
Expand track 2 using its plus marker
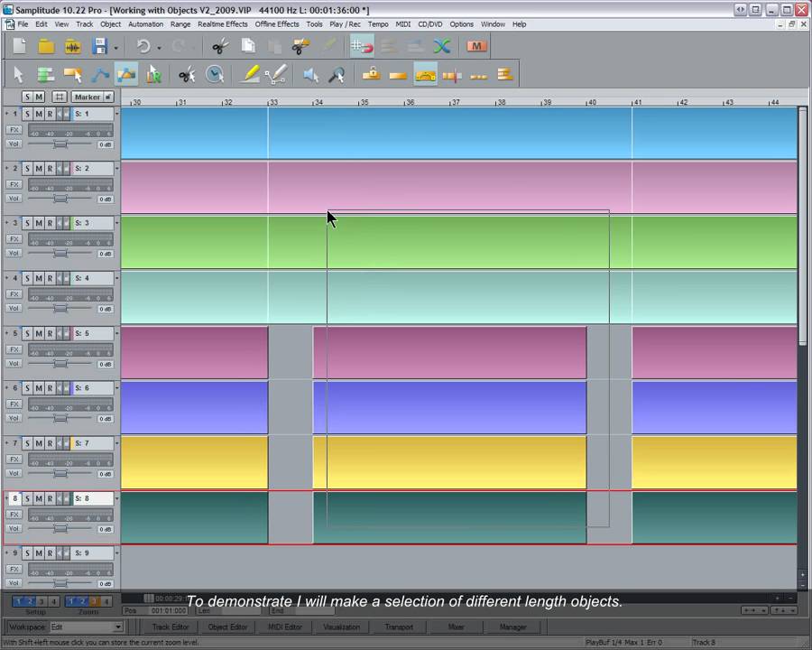pos(6,168)
